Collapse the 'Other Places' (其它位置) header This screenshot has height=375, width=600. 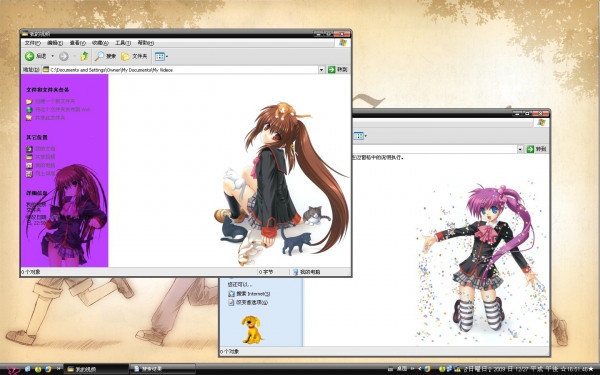(37, 137)
